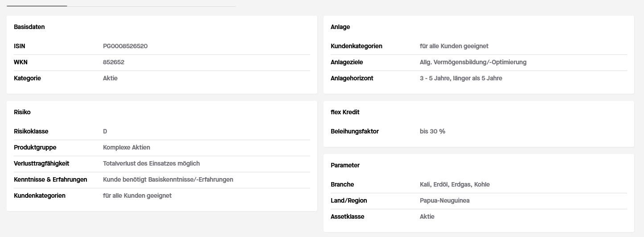Click the Assetklasse value Aktie
This screenshot has height=237, width=644.
pyautogui.click(x=427, y=216)
